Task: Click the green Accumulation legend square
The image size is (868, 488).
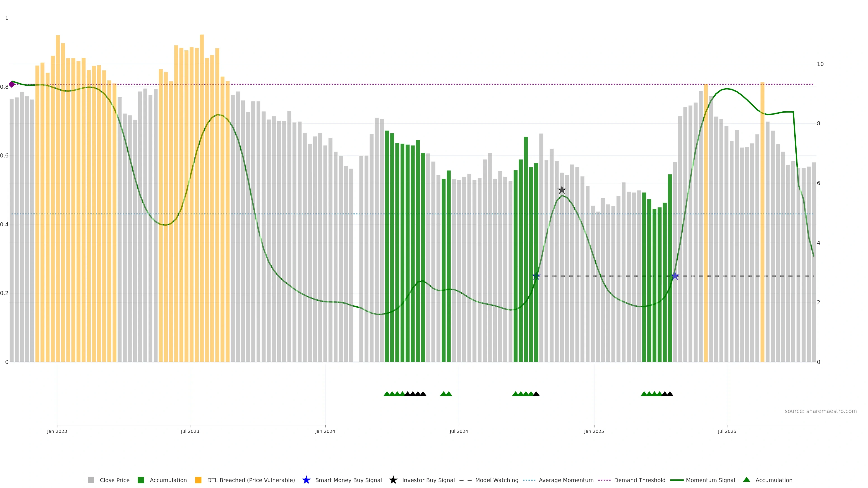Action: (x=141, y=480)
